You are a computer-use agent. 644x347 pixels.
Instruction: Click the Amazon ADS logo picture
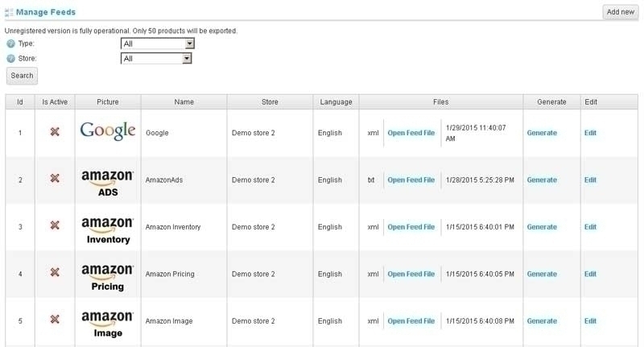(108, 183)
